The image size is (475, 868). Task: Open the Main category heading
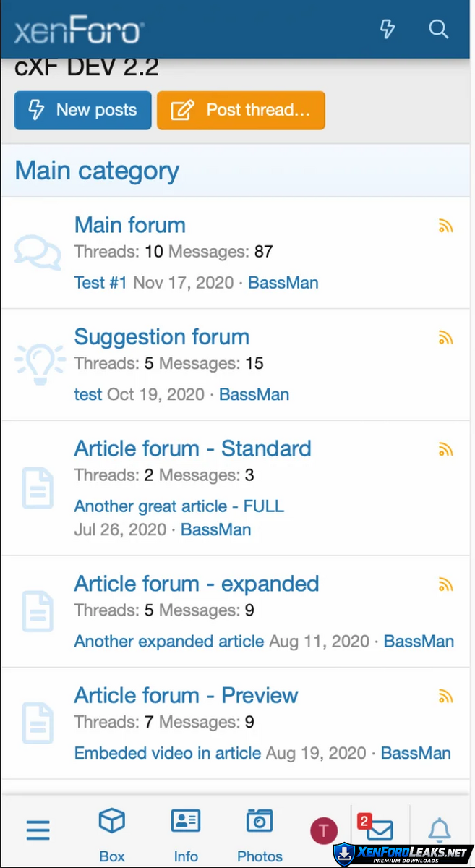98,171
